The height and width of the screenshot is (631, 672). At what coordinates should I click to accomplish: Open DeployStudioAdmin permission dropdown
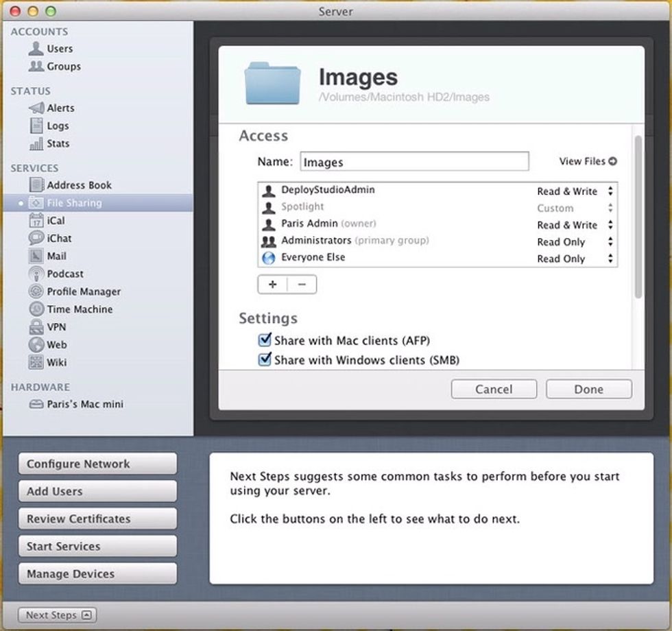point(610,191)
